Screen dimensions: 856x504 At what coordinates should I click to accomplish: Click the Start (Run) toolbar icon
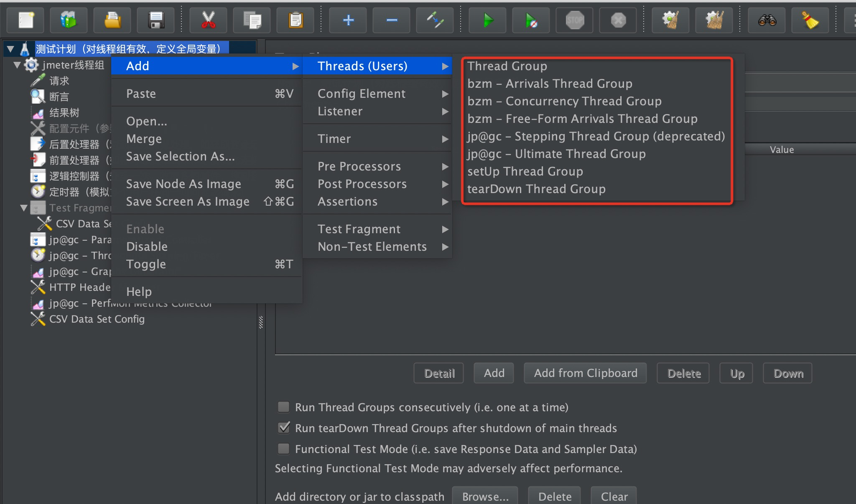tap(487, 20)
